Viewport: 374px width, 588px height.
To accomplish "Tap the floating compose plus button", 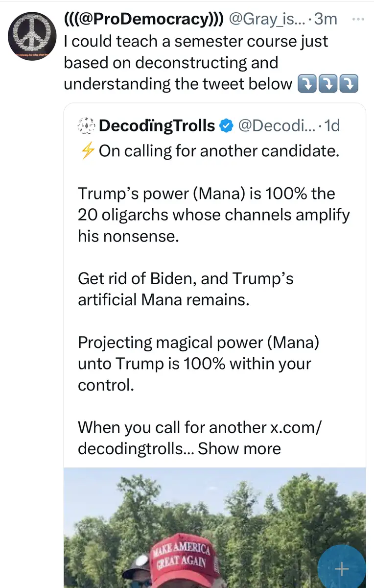I will coord(341,568).
